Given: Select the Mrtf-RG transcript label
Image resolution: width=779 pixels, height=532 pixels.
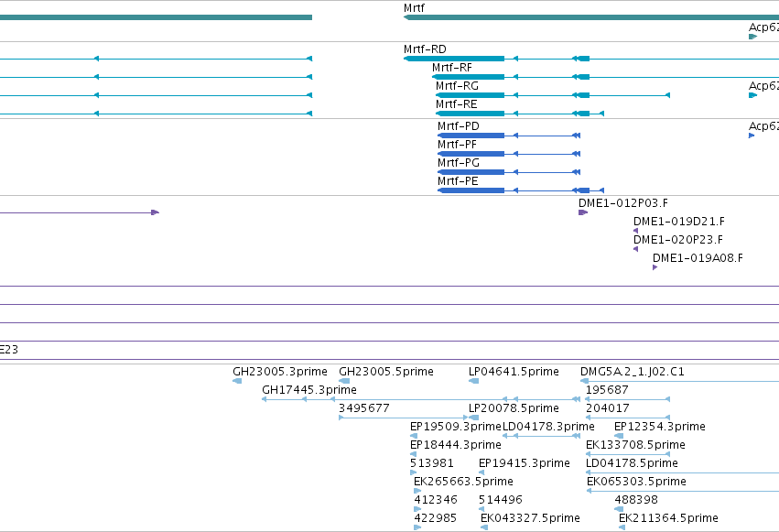Looking at the screenshot, I should [x=457, y=86].
